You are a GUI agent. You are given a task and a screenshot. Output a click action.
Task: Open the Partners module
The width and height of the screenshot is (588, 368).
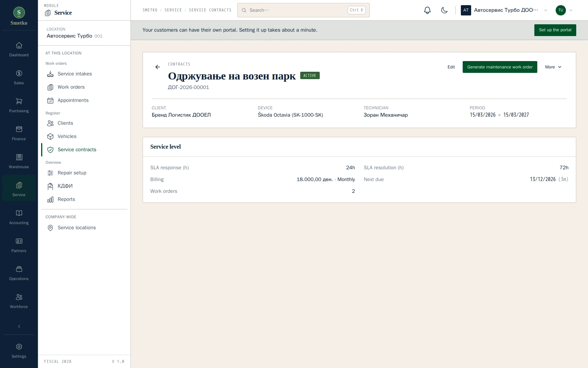tap(19, 245)
